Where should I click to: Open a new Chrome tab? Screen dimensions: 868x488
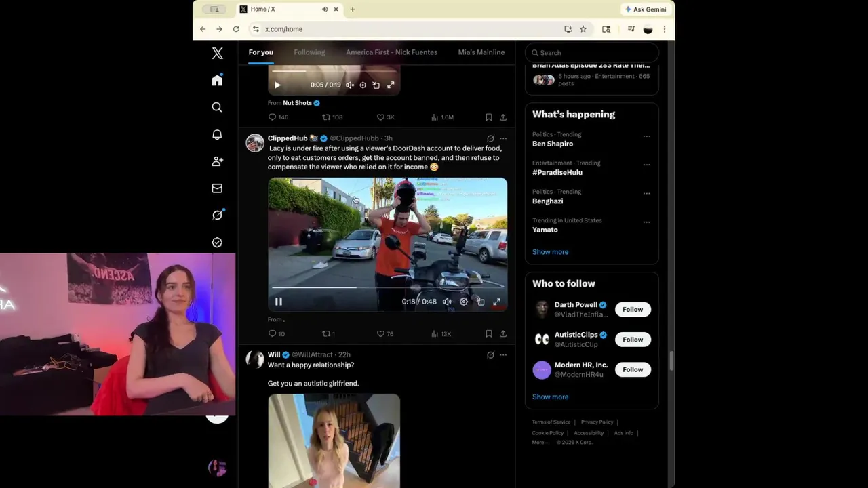pyautogui.click(x=353, y=9)
